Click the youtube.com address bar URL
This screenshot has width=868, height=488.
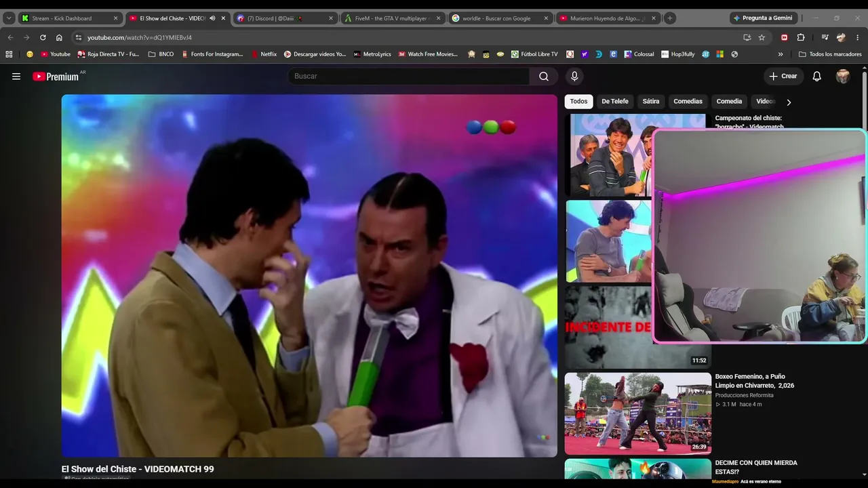(x=140, y=37)
